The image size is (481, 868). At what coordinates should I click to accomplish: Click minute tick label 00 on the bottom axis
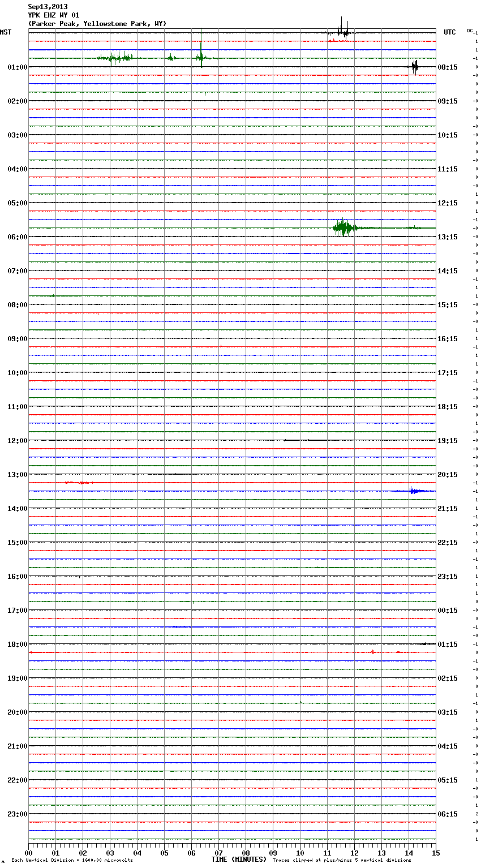[28, 853]
